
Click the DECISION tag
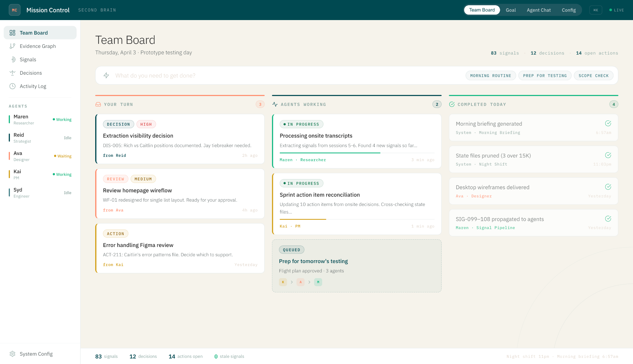(118, 124)
